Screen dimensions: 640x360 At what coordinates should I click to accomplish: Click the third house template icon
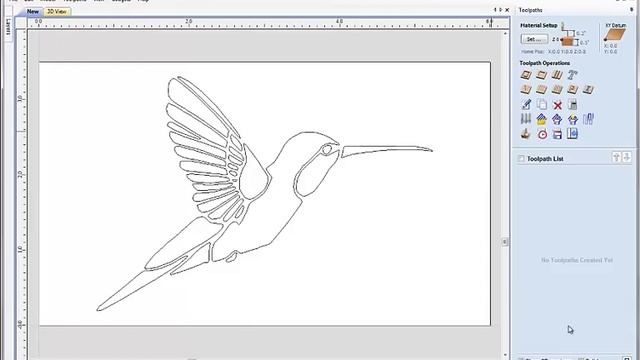[573, 119]
